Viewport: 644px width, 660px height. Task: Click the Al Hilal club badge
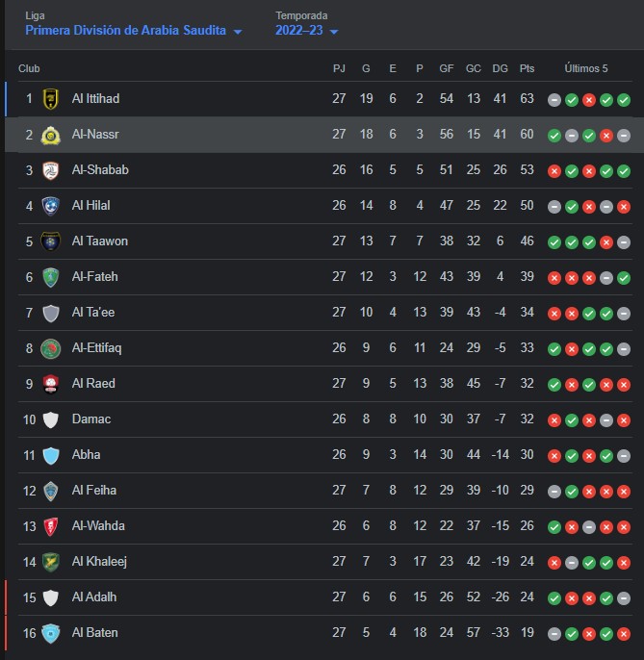51,206
